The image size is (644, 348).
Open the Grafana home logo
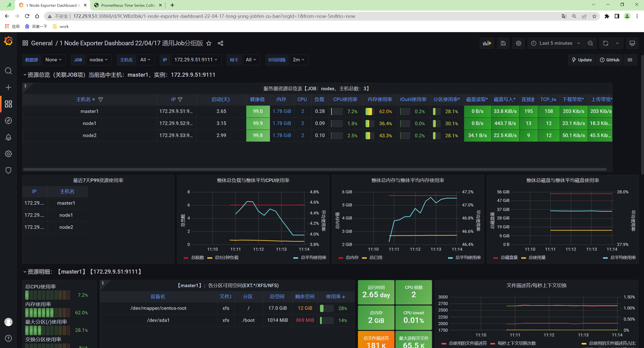pyautogui.click(x=8, y=41)
